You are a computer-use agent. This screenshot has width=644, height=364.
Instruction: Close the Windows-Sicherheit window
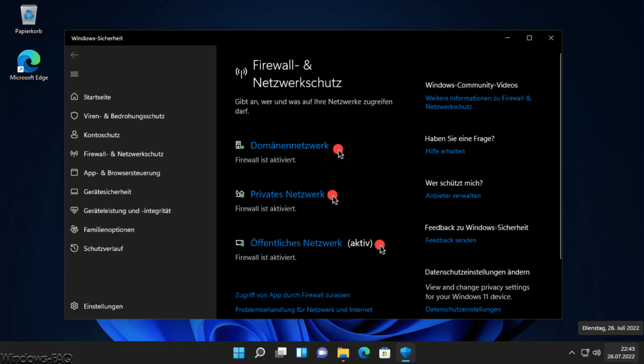[x=551, y=38]
